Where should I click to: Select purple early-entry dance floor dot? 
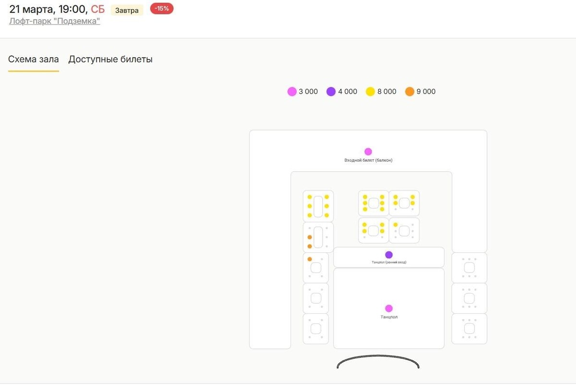(x=389, y=255)
